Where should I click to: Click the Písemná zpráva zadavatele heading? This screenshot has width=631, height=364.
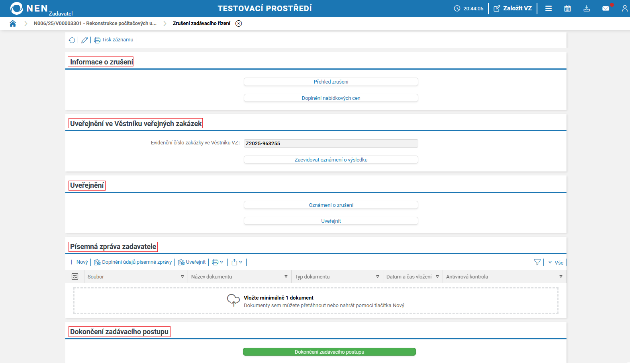point(113,247)
